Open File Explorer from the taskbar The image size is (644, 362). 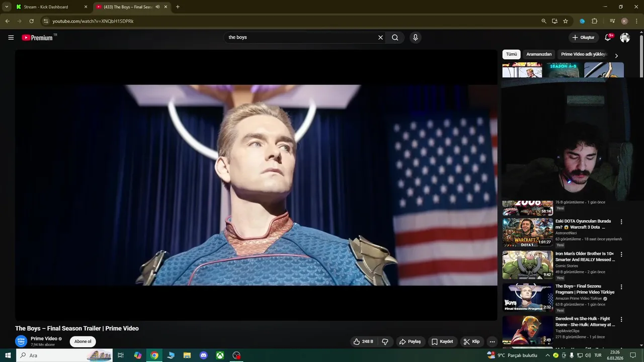pyautogui.click(x=187, y=355)
